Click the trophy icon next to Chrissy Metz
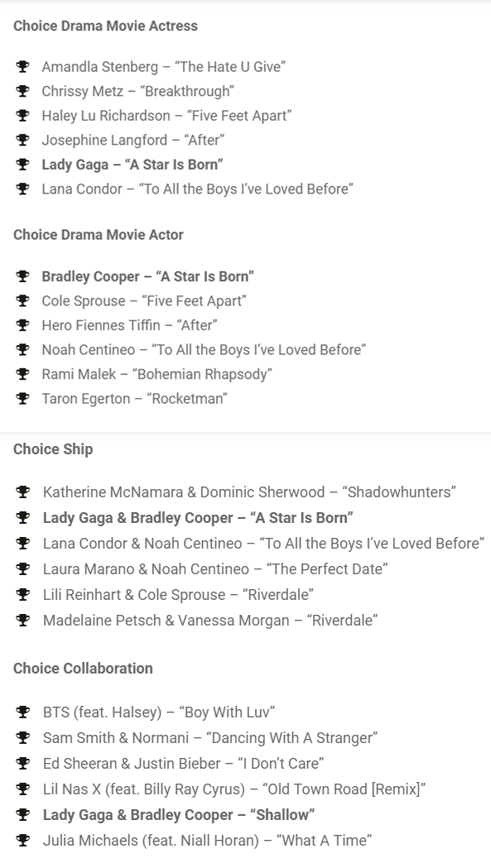This screenshot has width=491, height=868. [22, 91]
